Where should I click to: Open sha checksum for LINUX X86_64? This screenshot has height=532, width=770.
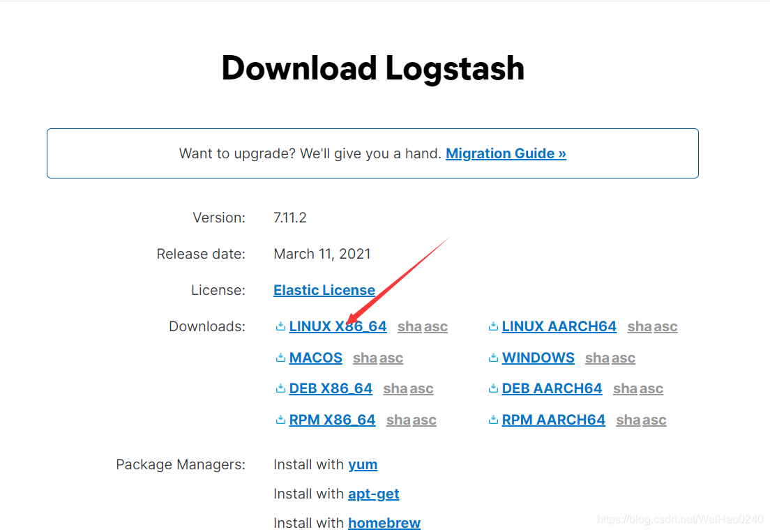pos(409,326)
